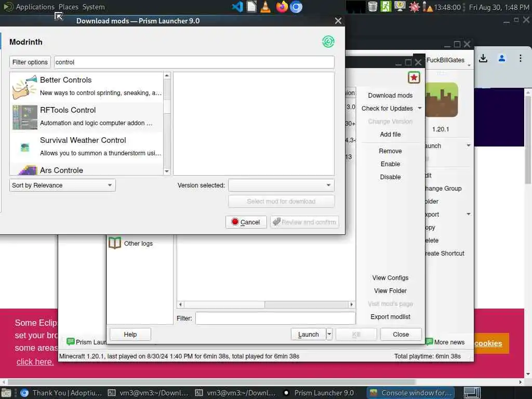Viewport: 532px width, 399px height.
Task: Click the green logout exit icon
Action: (x=386, y=7)
